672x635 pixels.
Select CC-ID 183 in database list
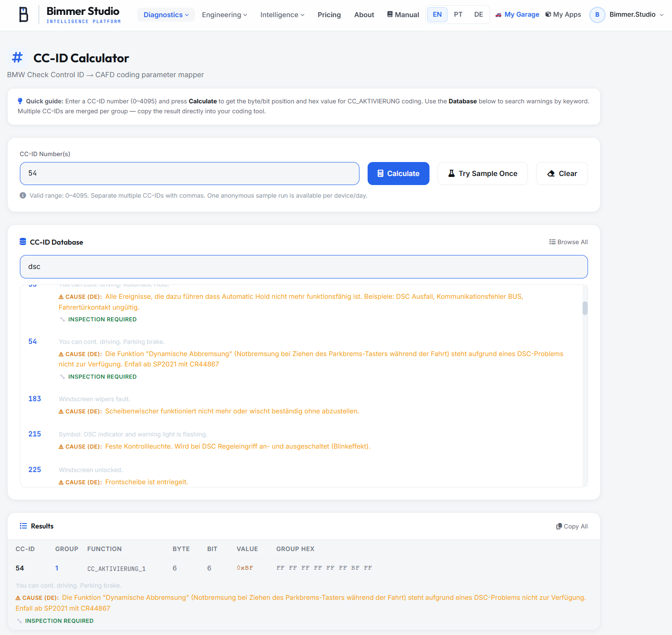click(x=35, y=399)
